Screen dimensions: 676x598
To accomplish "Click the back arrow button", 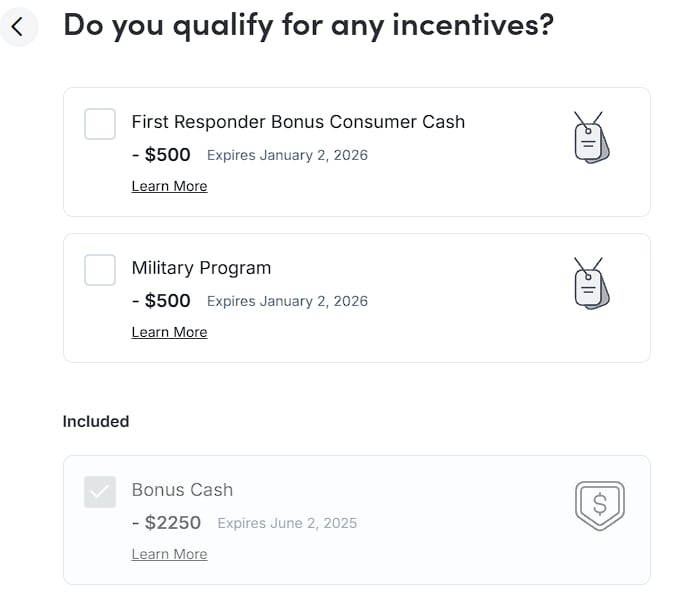I will 18,27.
